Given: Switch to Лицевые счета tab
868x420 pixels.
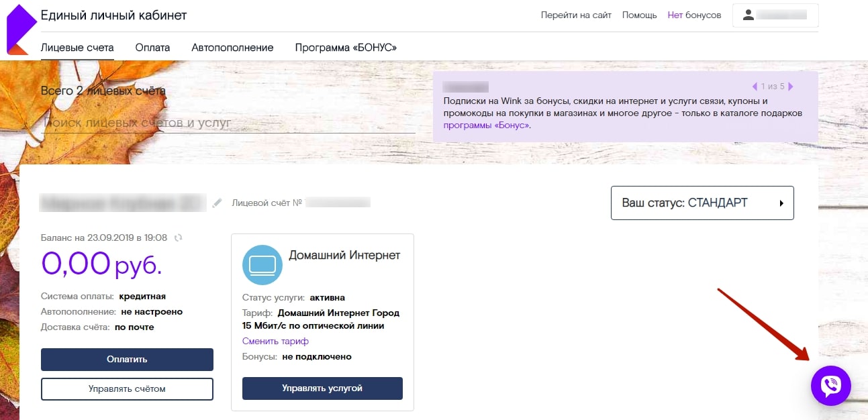Looking at the screenshot, I should point(77,48).
